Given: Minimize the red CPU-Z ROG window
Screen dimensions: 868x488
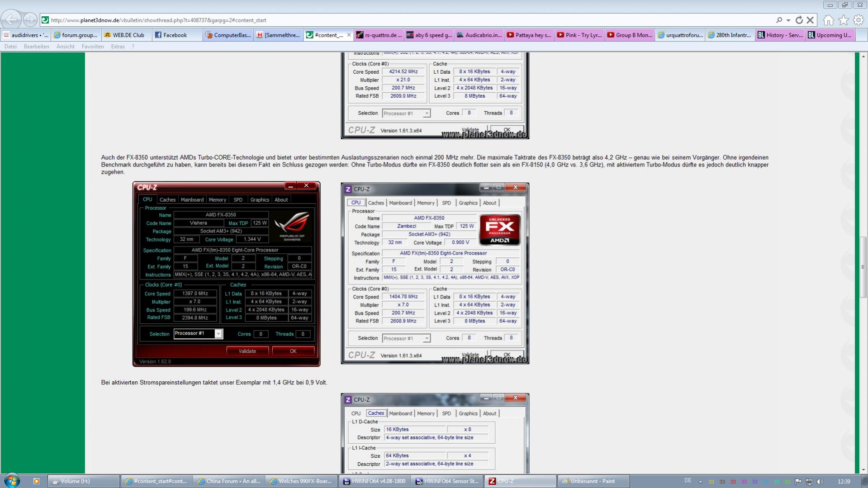Looking at the screenshot, I should pyautogui.click(x=291, y=186).
